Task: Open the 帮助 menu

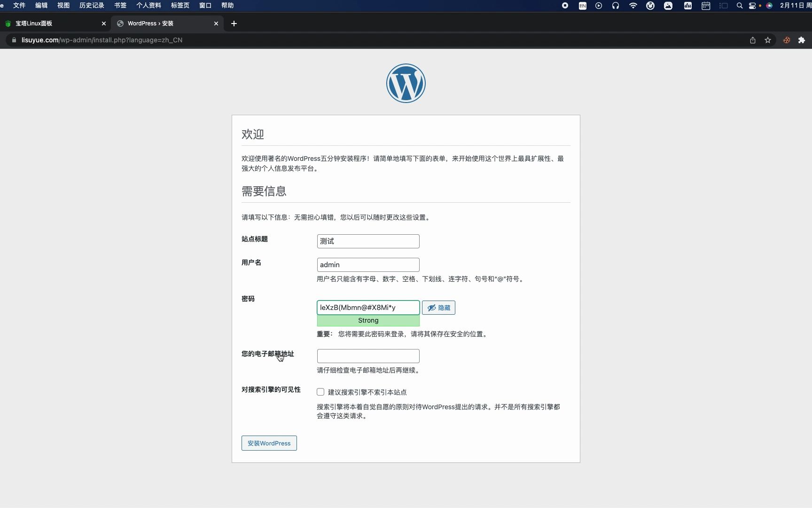Action: point(227,6)
